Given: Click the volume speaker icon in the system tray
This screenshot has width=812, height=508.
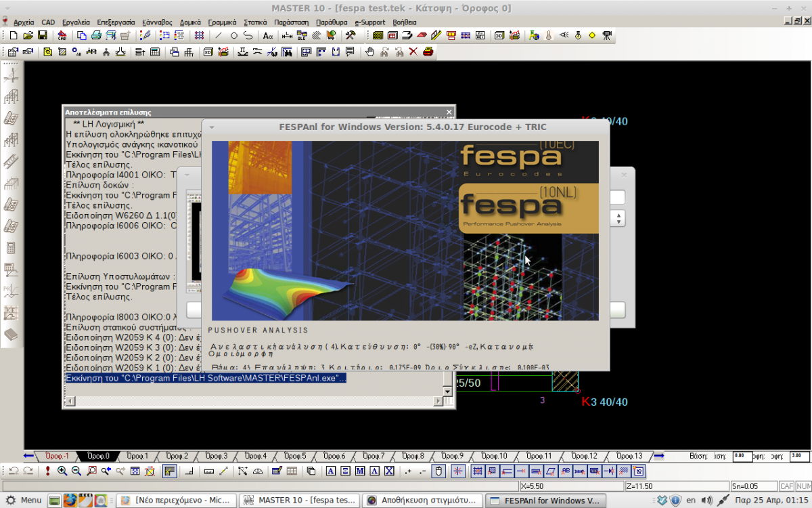Looking at the screenshot, I should tap(707, 501).
